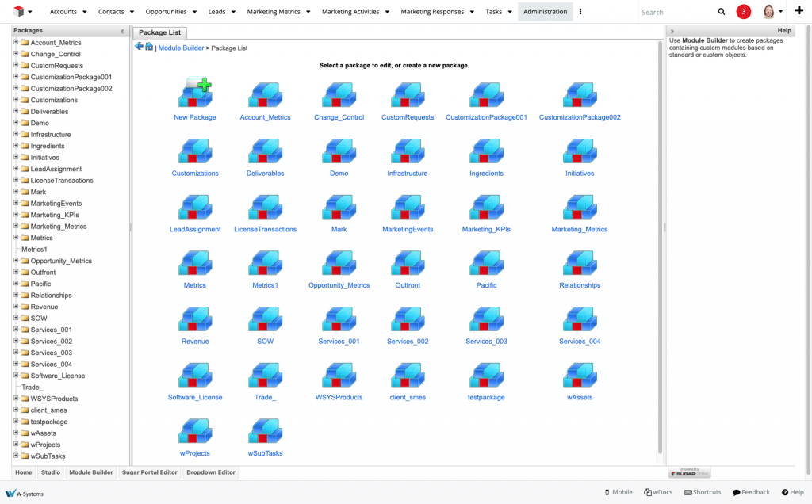Open the Marketing Metrics dropdown arrow
The width and height of the screenshot is (812, 504).
tap(308, 12)
